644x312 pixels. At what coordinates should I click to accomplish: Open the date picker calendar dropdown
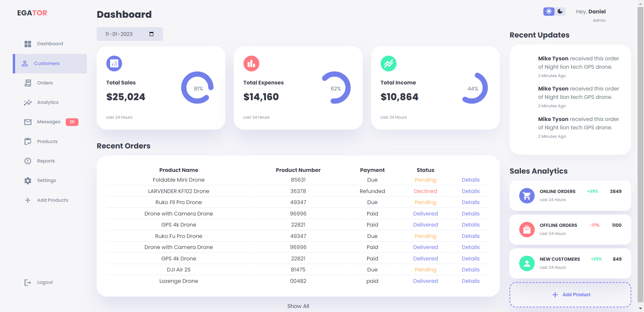click(151, 34)
